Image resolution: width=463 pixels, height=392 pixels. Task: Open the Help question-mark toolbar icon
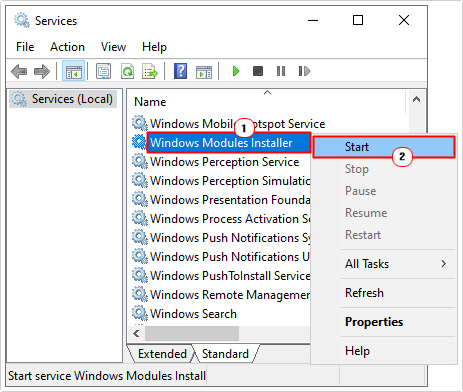180,71
